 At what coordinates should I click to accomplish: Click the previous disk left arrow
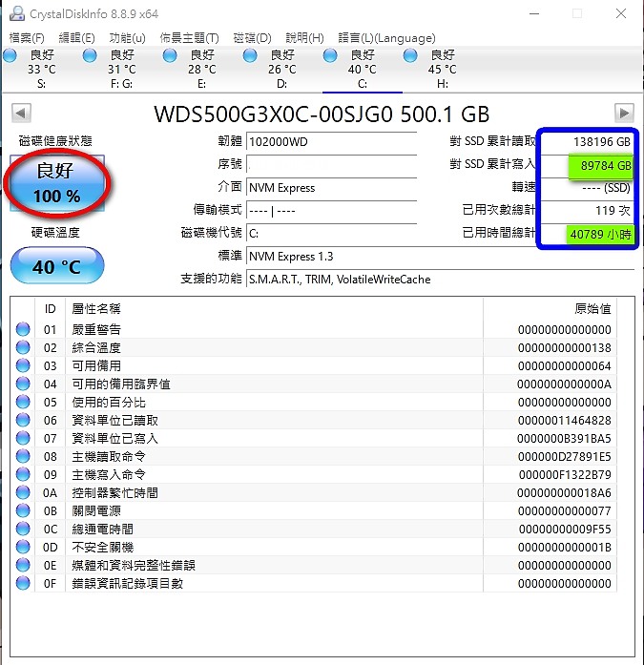pos(21,114)
